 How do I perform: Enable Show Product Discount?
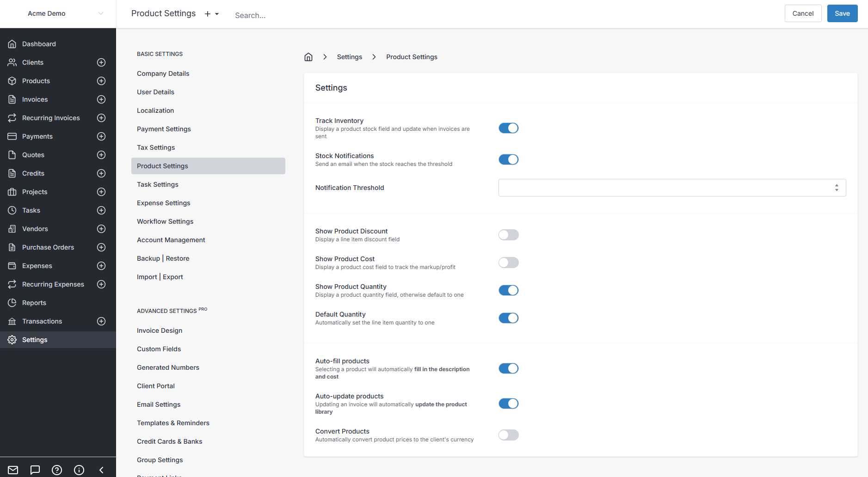[508, 235]
